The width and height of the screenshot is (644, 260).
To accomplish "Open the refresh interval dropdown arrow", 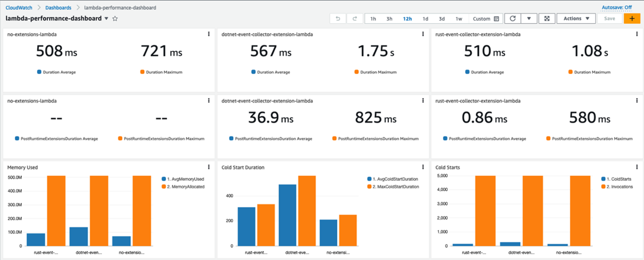I will coord(529,19).
